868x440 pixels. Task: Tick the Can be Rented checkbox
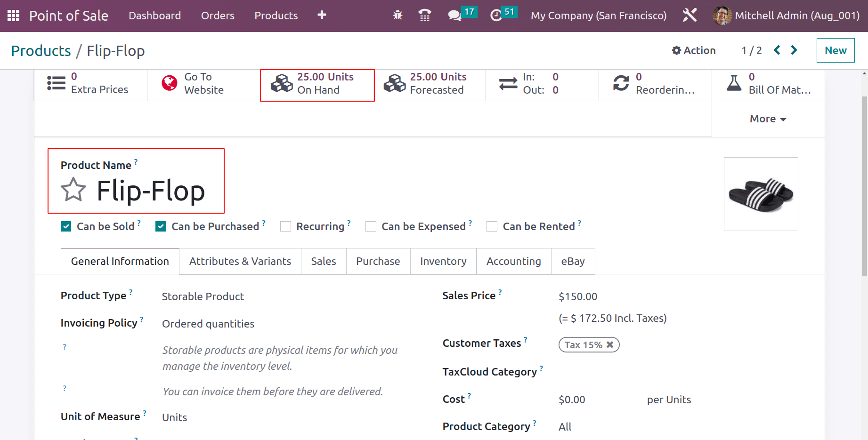click(x=492, y=226)
